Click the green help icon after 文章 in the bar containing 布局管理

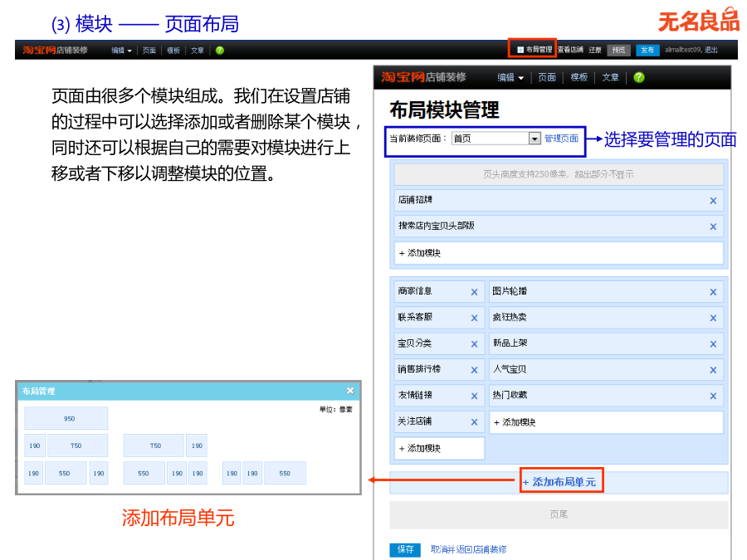tap(220, 50)
